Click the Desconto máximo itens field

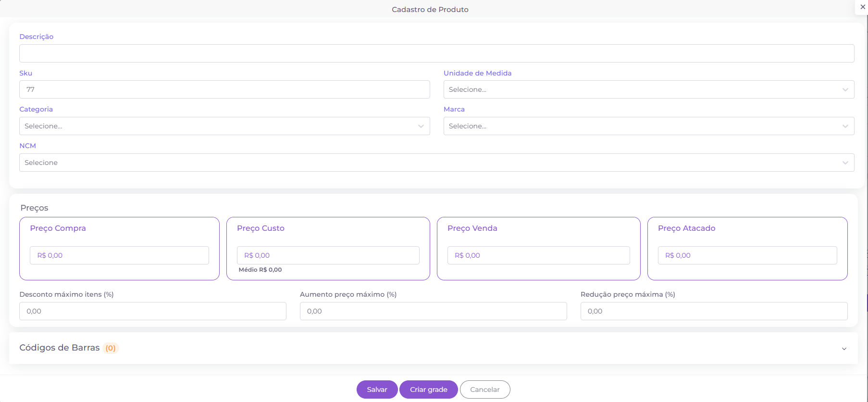click(x=153, y=311)
